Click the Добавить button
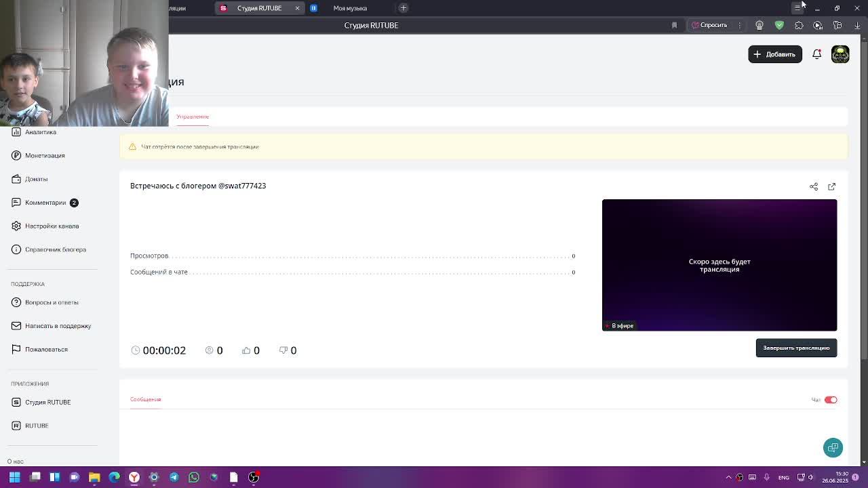This screenshot has height=488, width=868. (775, 54)
